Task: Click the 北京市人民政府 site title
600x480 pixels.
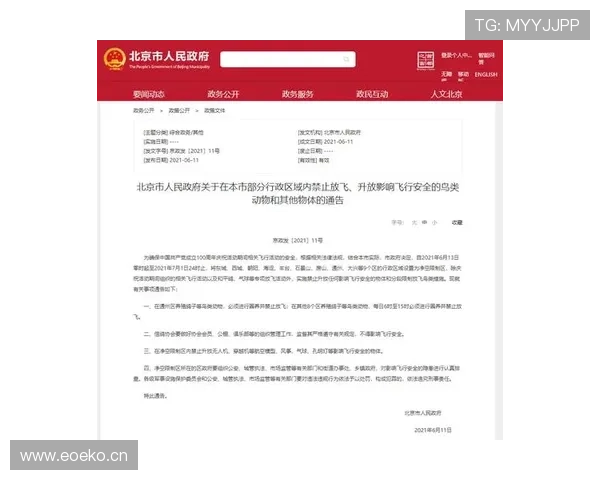Action: click(x=169, y=56)
